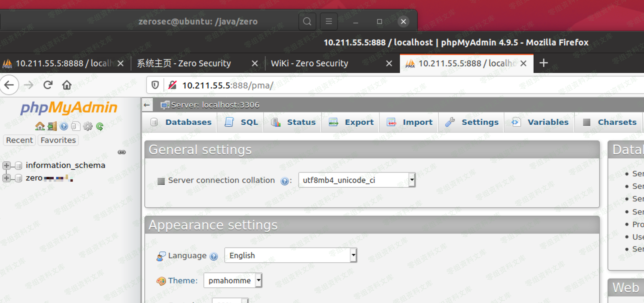Open a new Firefox tab
This screenshot has width=644, height=303.
(543, 63)
